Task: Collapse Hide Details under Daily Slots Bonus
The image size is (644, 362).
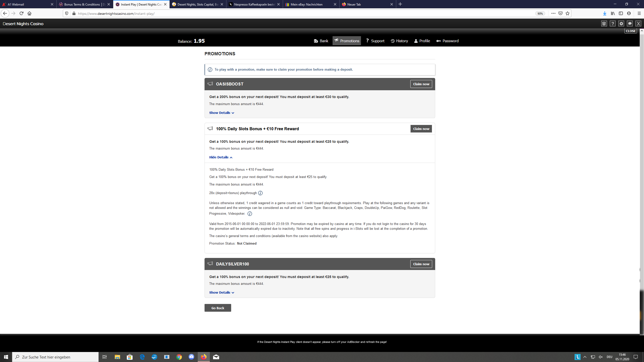Action: 221,157
